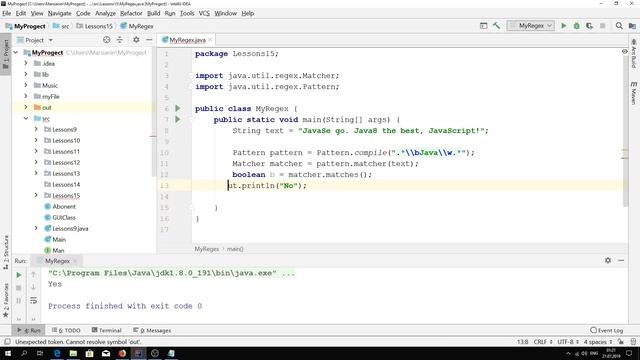Viewport: 640px width, 360px height.
Task: Open the File menu
Action: click(x=7, y=13)
